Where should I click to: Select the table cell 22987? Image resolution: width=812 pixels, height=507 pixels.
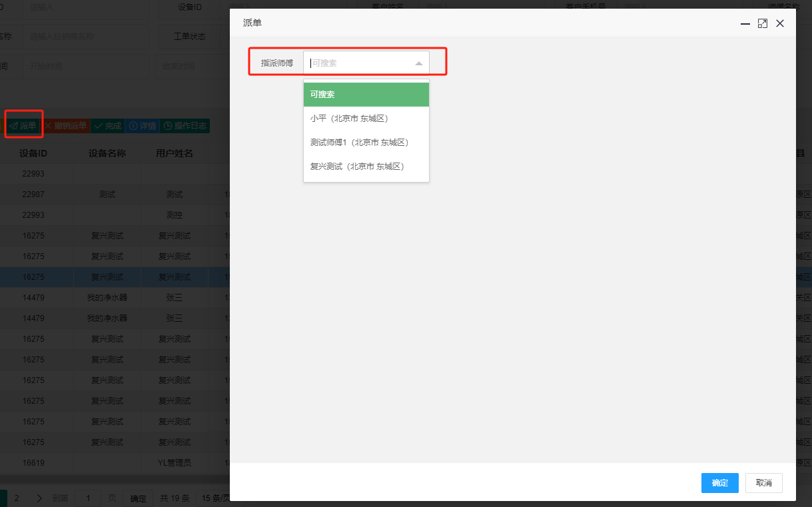coord(33,195)
